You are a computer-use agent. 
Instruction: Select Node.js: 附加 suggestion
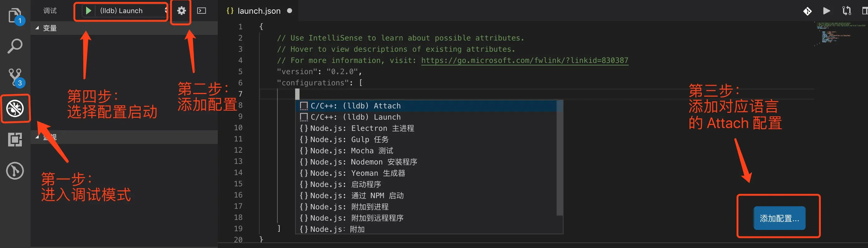point(426,229)
